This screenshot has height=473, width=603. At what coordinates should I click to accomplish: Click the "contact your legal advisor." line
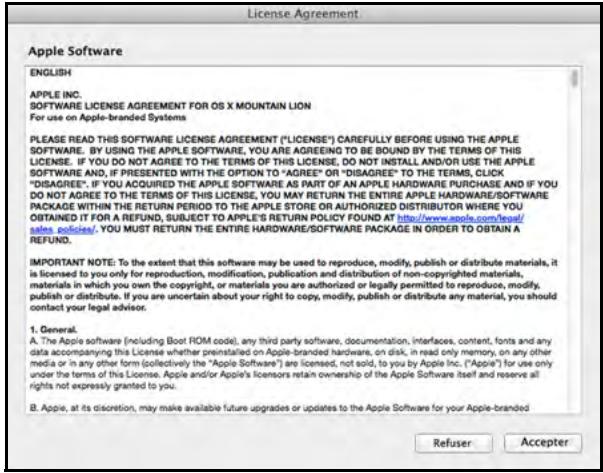(x=88, y=308)
